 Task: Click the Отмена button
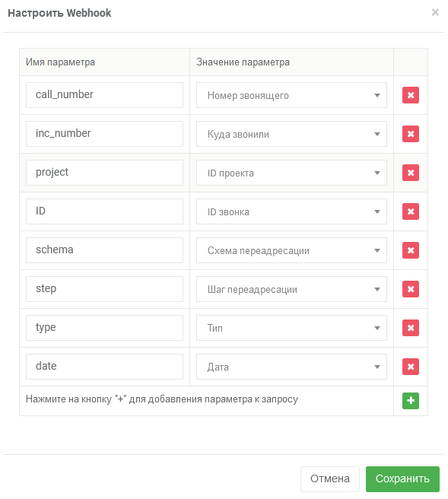pyautogui.click(x=330, y=479)
